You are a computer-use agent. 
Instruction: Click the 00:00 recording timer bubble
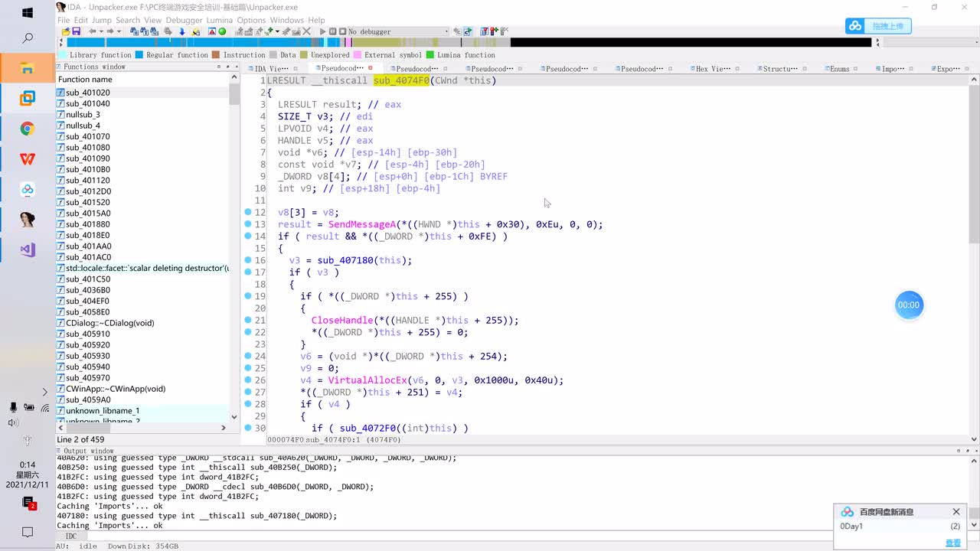point(909,305)
